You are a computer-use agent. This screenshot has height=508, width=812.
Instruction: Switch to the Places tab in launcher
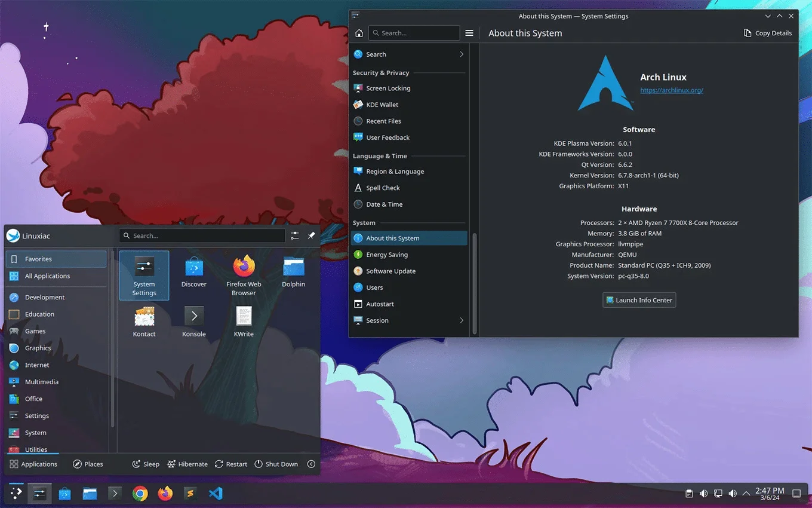coord(89,464)
